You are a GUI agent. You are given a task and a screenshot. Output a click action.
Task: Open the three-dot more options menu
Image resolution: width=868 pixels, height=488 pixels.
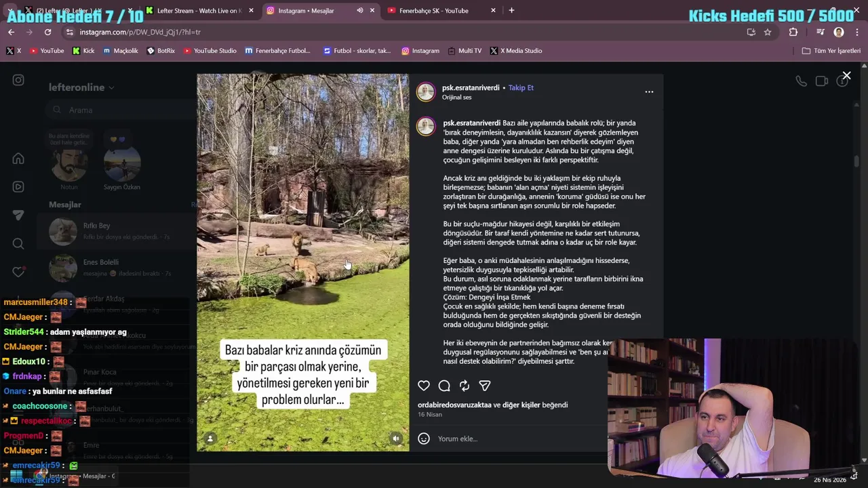[649, 91]
